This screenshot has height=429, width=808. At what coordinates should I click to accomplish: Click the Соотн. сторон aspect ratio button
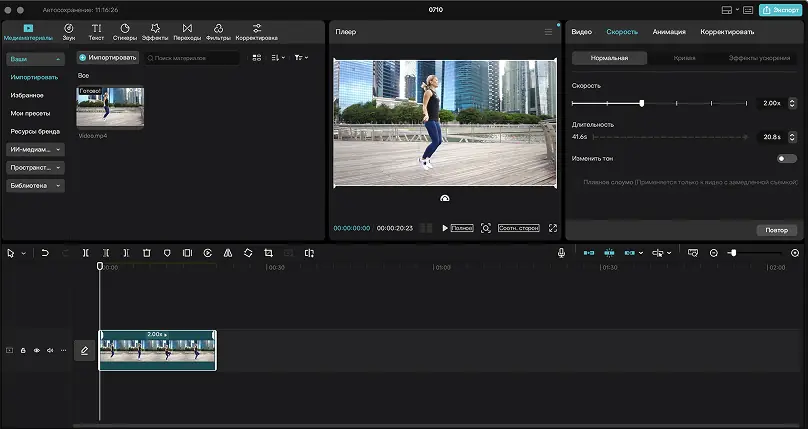(518, 228)
